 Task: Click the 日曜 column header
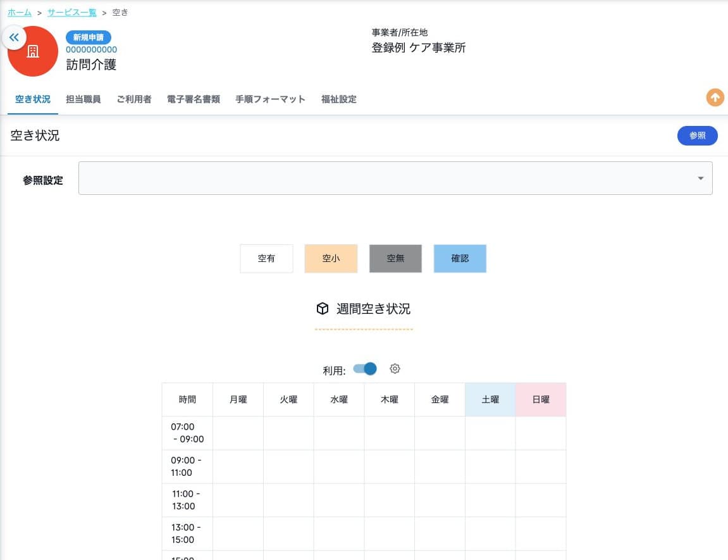point(541,400)
